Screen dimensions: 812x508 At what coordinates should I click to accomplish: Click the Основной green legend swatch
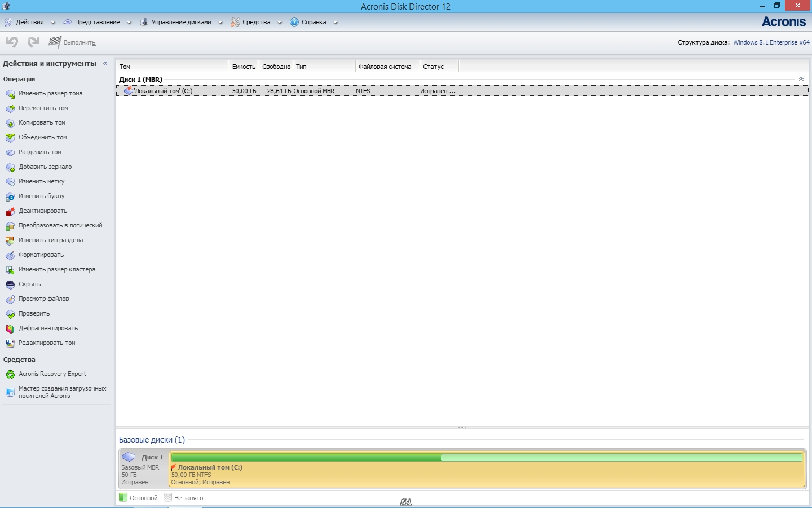click(123, 497)
